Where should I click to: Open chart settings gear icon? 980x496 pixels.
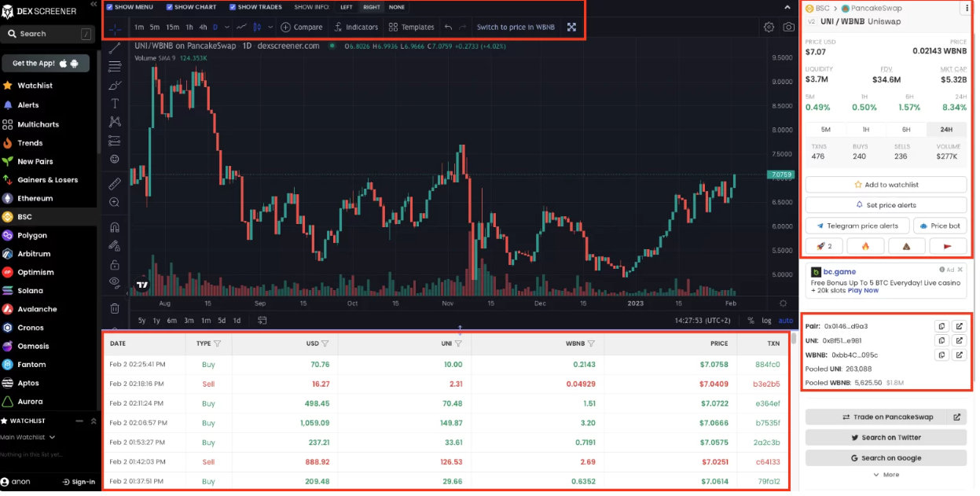[769, 28]
